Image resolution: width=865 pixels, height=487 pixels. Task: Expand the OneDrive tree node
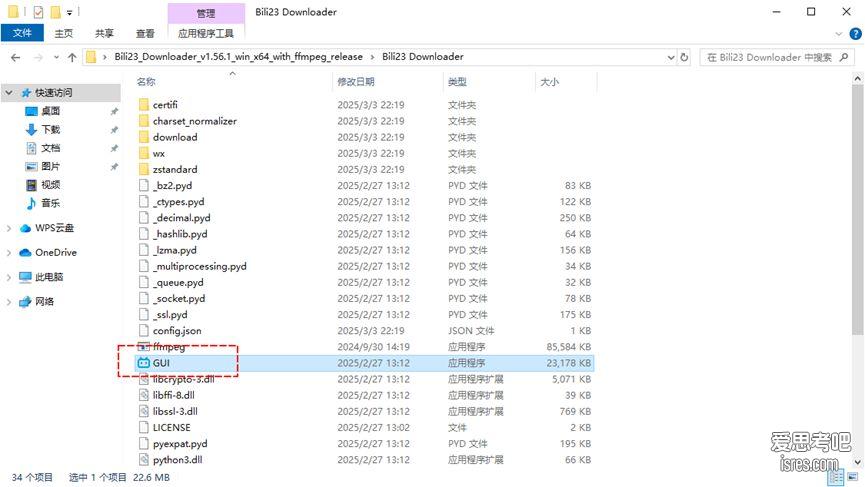point(9,253)
